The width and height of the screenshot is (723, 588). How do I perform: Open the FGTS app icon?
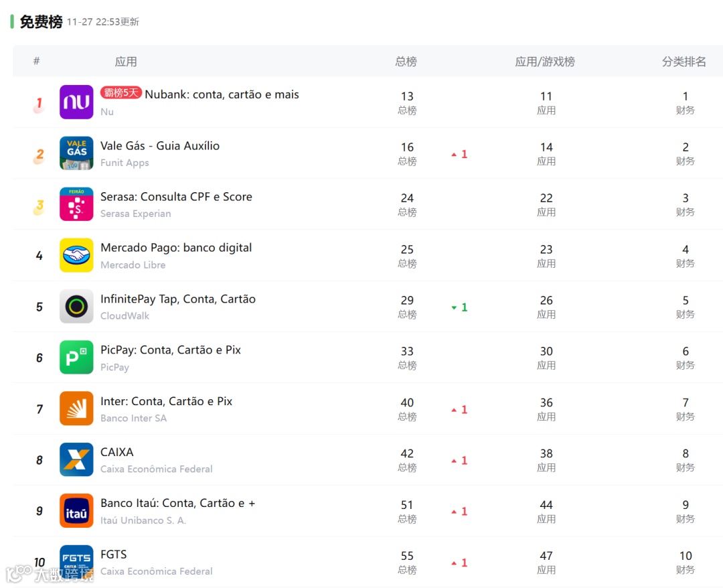76,561
